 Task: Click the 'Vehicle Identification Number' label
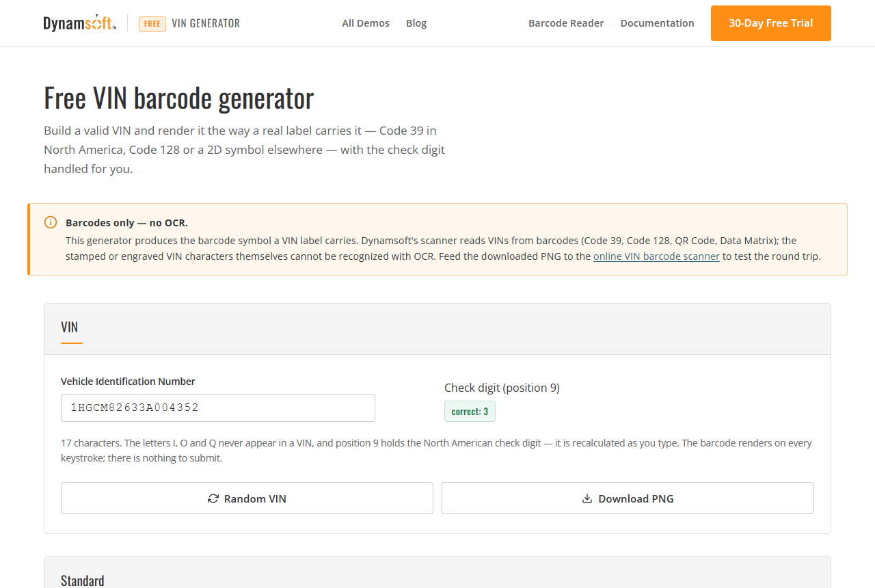click(128, 382)
